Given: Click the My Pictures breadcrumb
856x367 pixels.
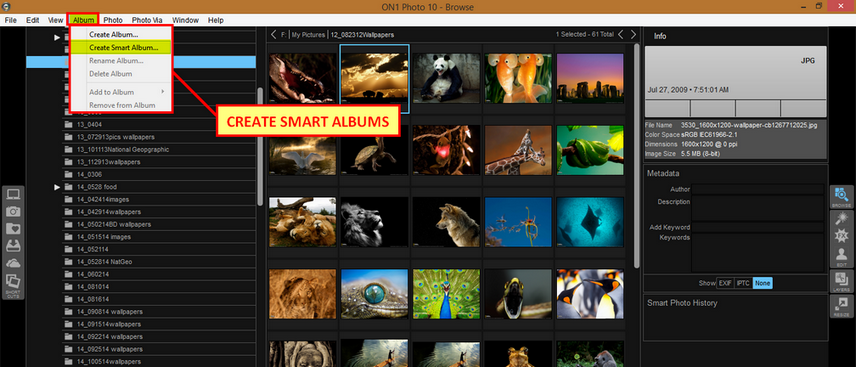Looking at the screenshot, I should point(308,34).
